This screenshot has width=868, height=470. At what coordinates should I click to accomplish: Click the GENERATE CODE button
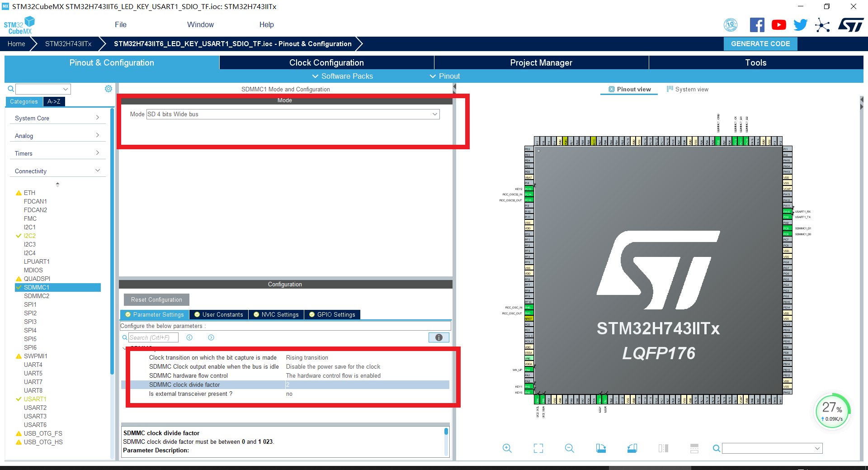760,44
